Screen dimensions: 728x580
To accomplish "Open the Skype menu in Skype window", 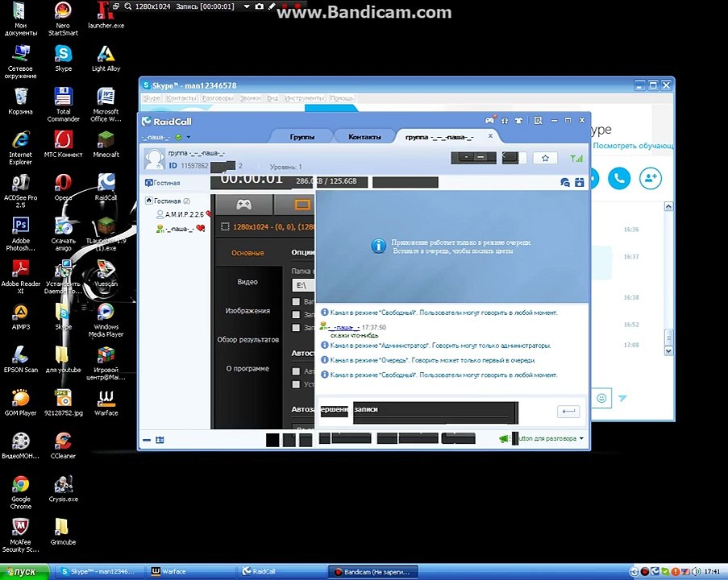I will pos(152,98).
